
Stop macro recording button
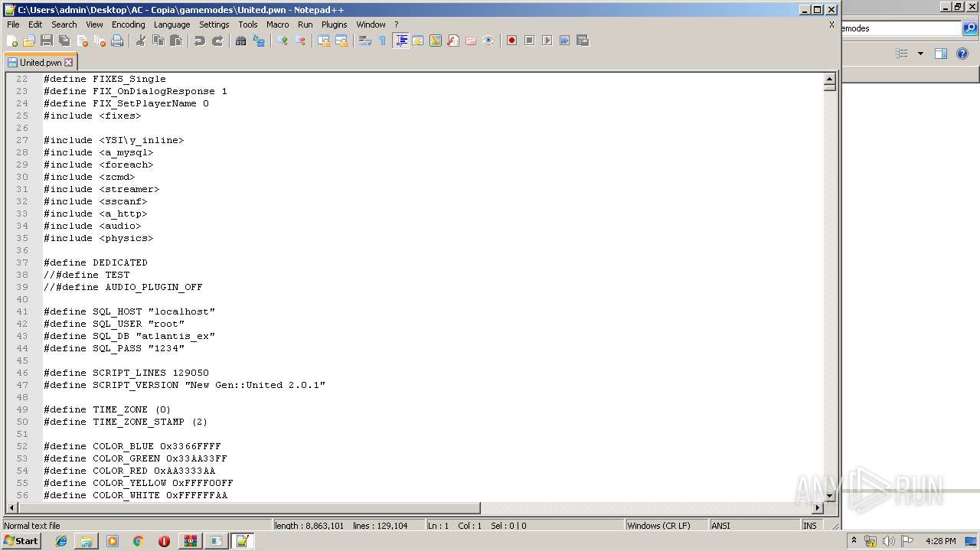pyautogui.click(x=529, y=41)
